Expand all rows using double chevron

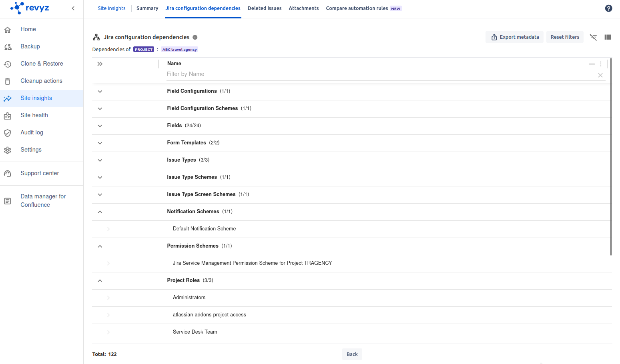(100, 64)
